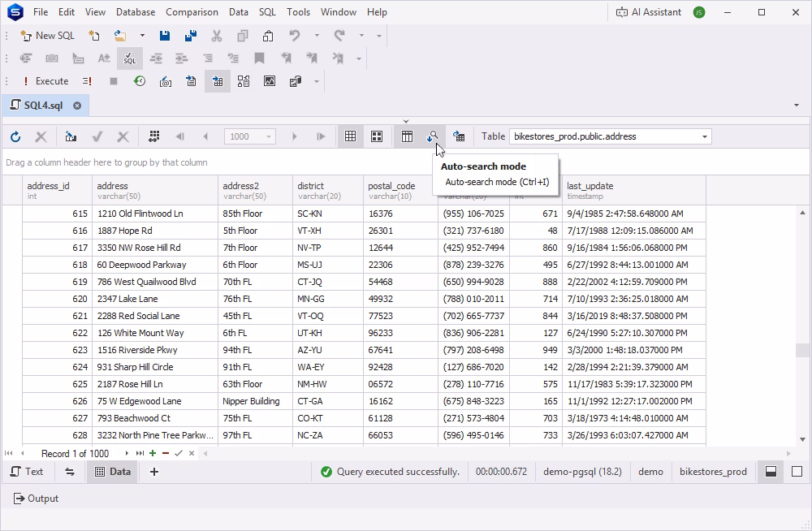Viewport: 812px width, 531px height.
Task: Click the open file folder icon
Action: (x=120, y=36)
